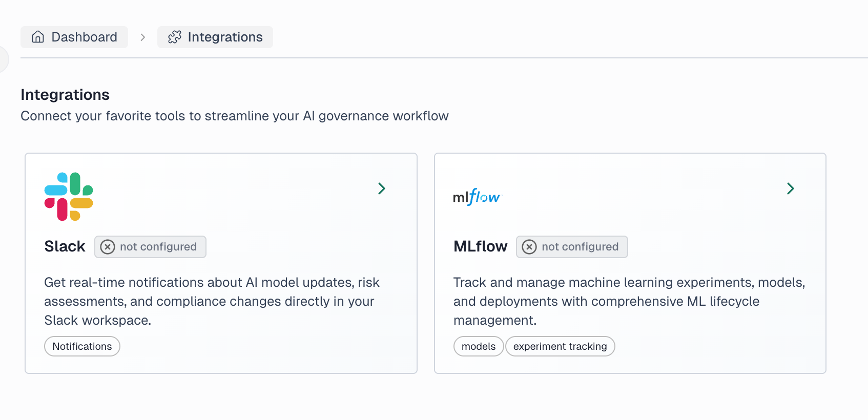
Task: Open MLflow integration via its chevron arrow
Action: 791,188
